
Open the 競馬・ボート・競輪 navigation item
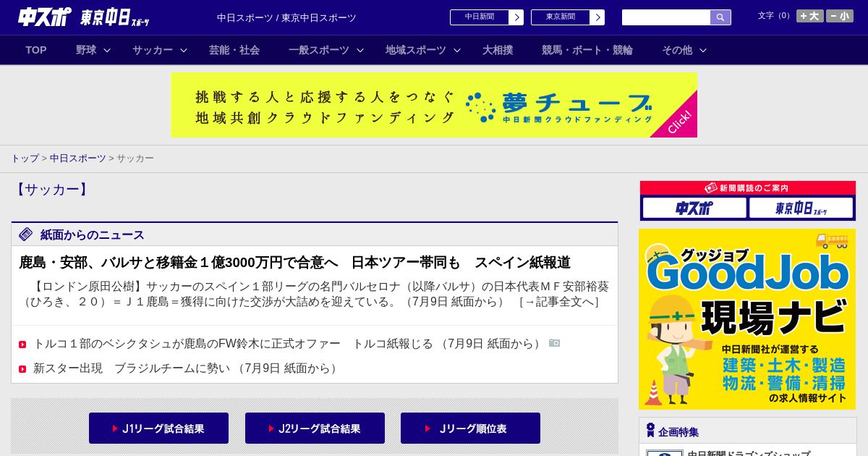tap(587, 50)
